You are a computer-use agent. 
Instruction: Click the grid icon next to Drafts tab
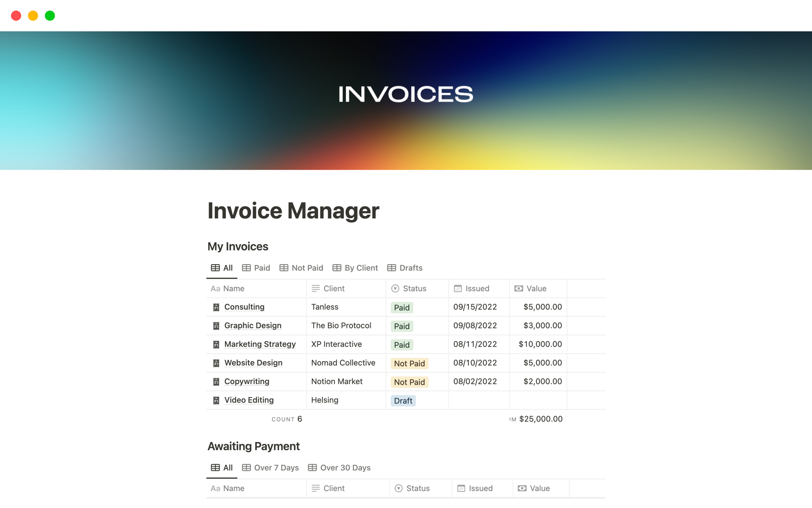pyautogui.click(x=391, y=268)
